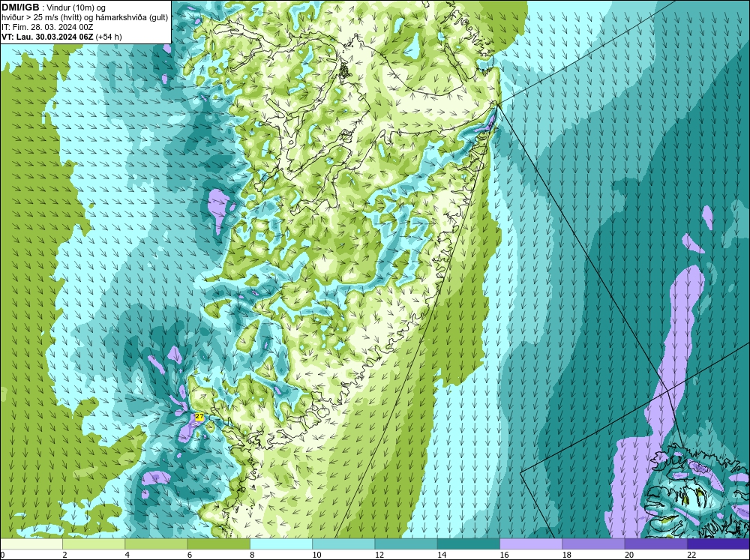Click the legend scale label "6"
The image size is (750, 560).
190,555
